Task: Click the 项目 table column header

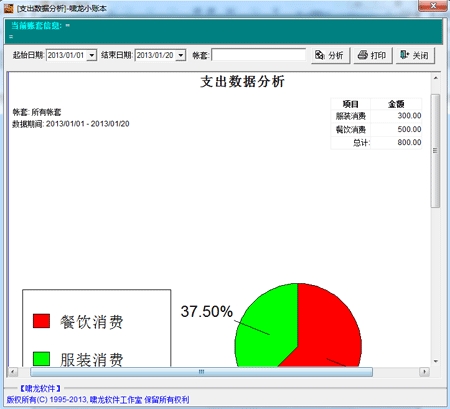Action: (350, 104)
